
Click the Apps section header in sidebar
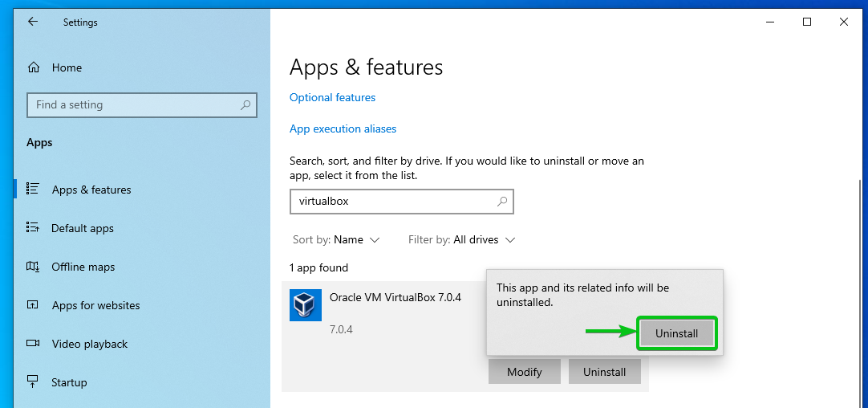coord(39,143)
